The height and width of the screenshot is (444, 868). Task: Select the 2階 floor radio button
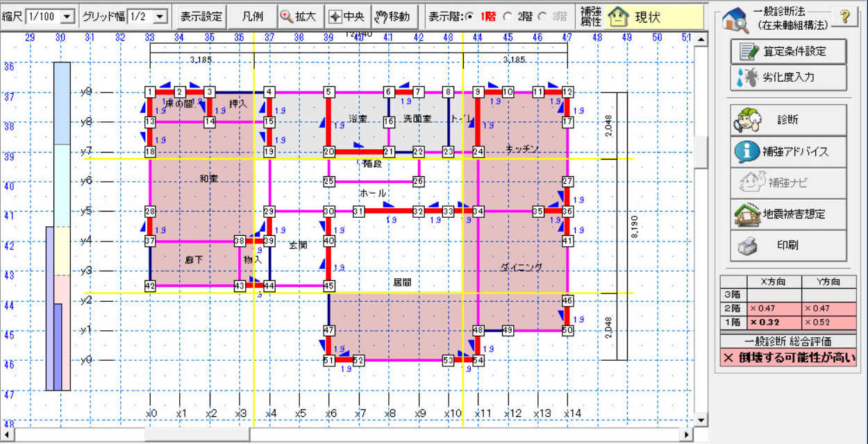tap(508, 16)
